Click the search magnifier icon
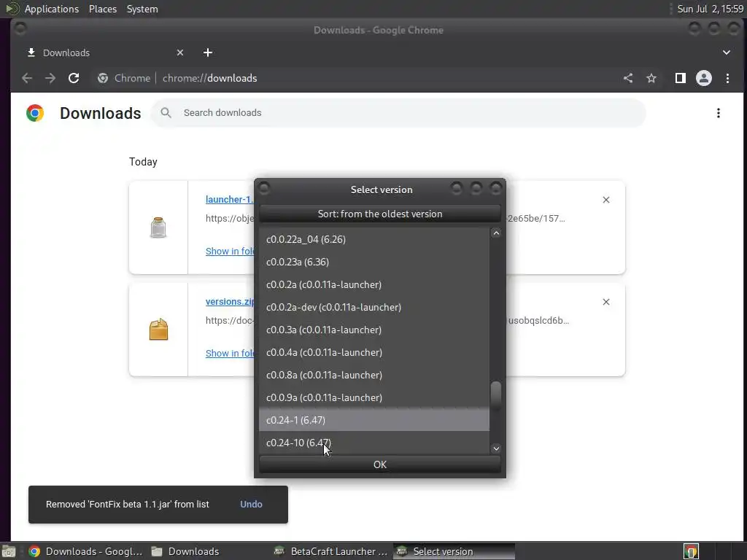This screenshot has width=747, height=560. click(166, 113)
